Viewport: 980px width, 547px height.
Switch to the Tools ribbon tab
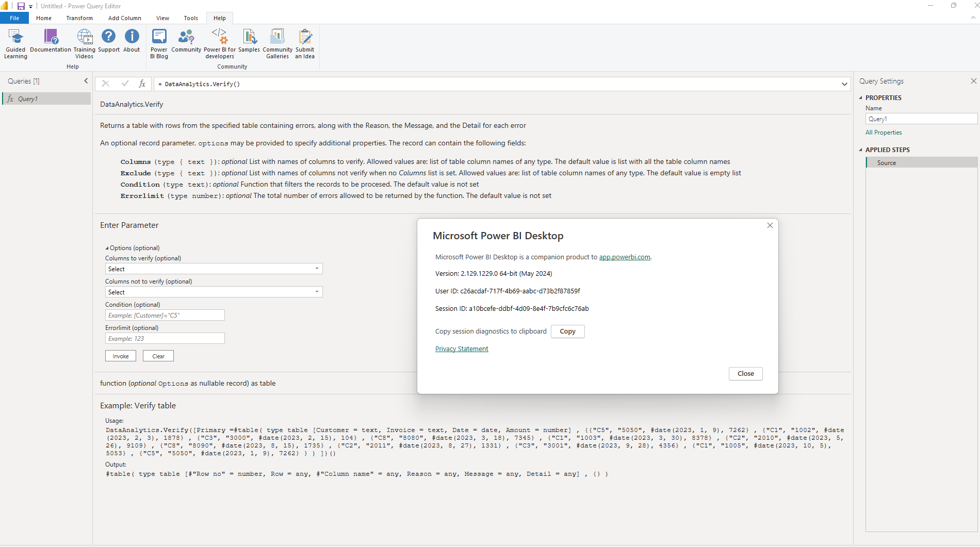pyautogui.click(x=191, y=18)
